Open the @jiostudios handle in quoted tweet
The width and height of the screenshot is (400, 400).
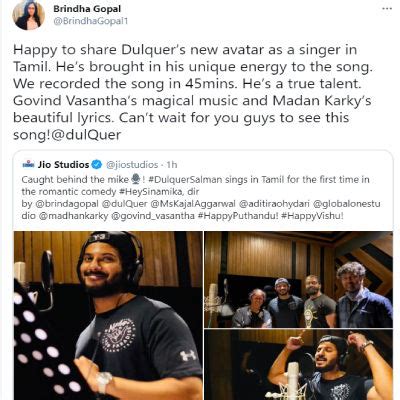click(132, 164)
